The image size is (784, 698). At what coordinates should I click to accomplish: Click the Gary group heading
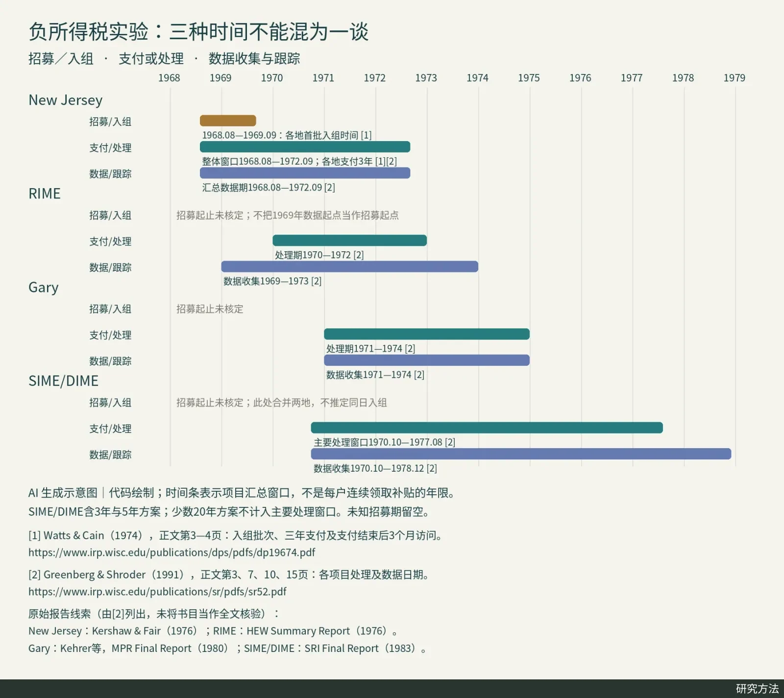point(44,288)
